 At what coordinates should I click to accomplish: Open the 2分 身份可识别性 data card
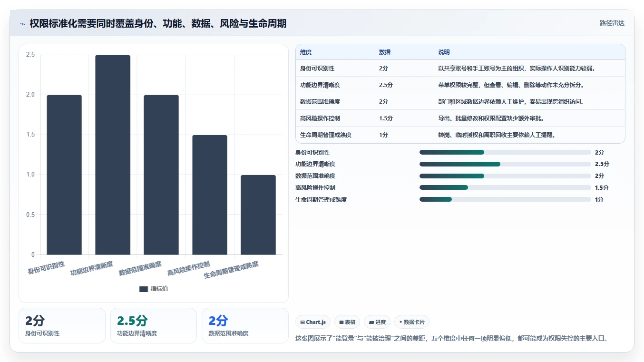62,325
